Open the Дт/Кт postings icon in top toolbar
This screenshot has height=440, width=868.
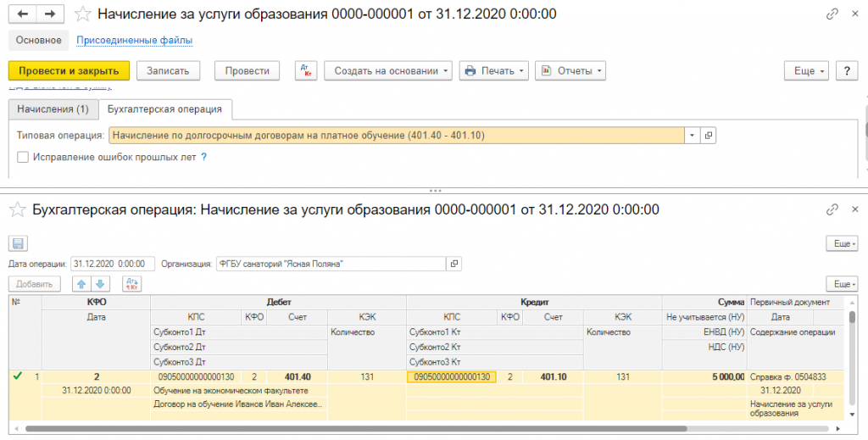click(306, 70)
